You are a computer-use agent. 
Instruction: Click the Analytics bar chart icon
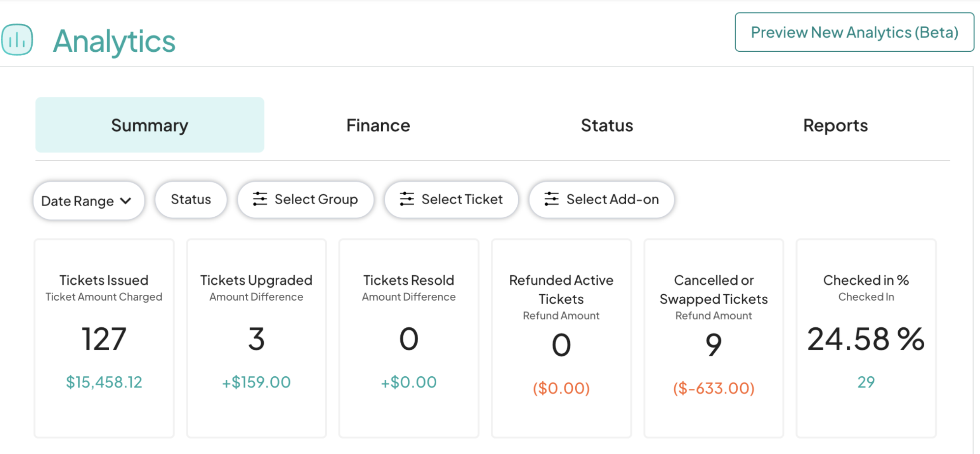tap(17, 39)
